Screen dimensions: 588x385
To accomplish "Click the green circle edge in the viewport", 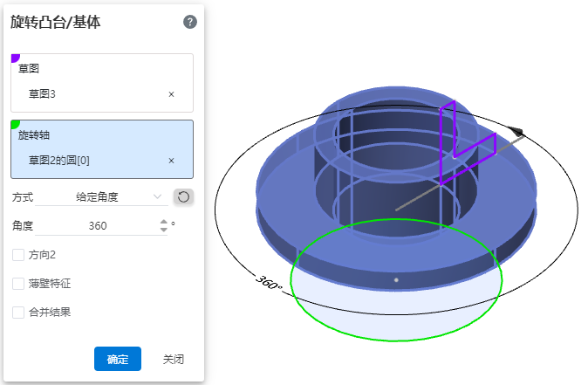I will point(396,340).
